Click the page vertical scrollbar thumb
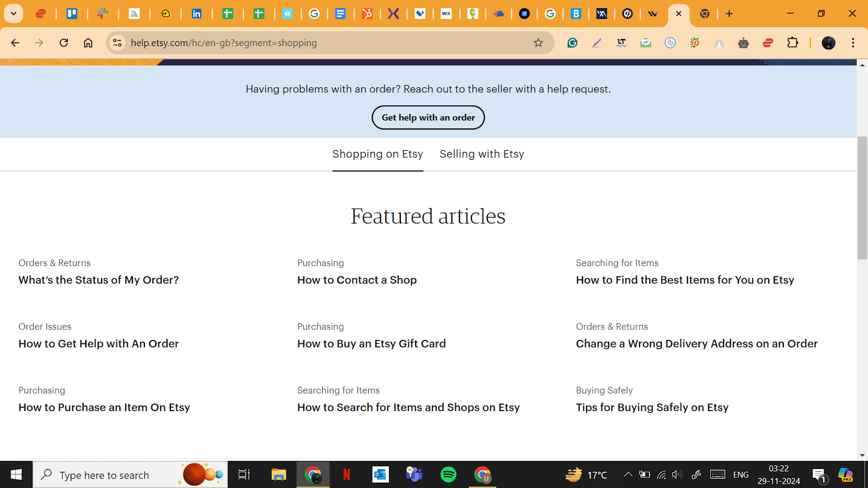 coord(862,198)
